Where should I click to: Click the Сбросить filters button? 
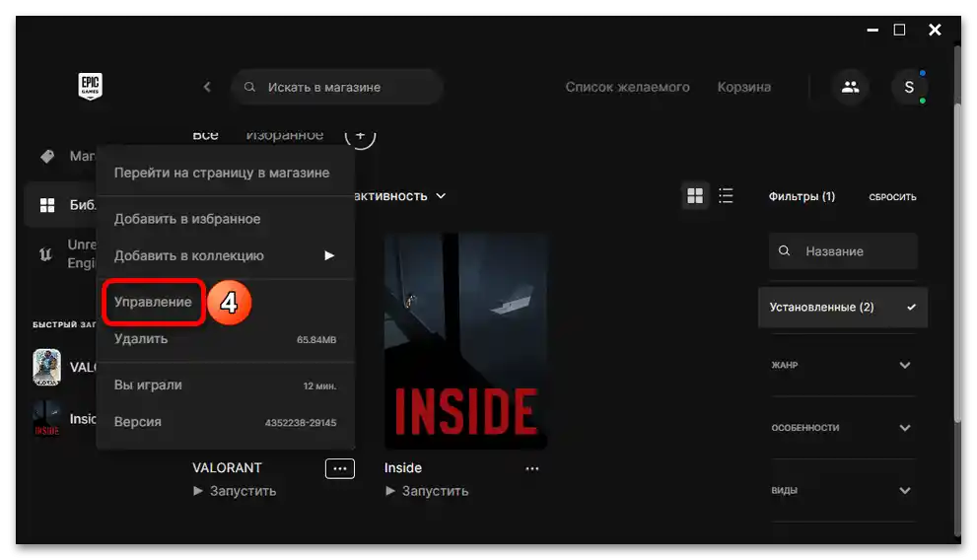click(x=892, y=197)
